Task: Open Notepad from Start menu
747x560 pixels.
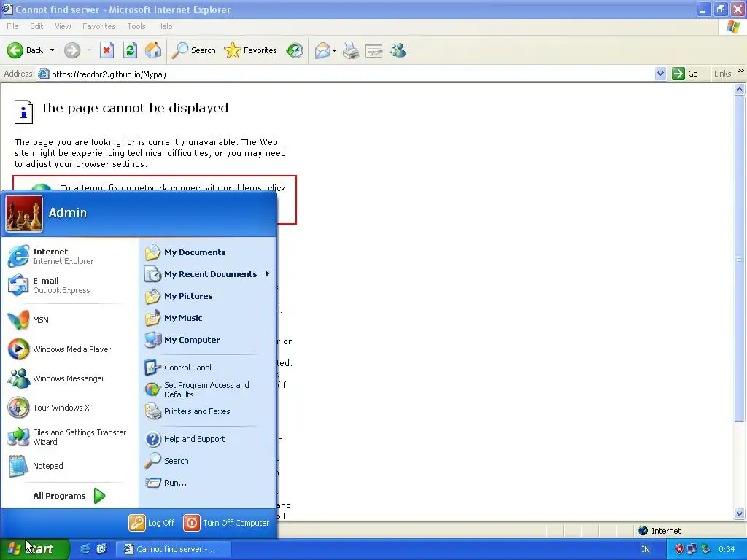Action: [x=69, y=466]
